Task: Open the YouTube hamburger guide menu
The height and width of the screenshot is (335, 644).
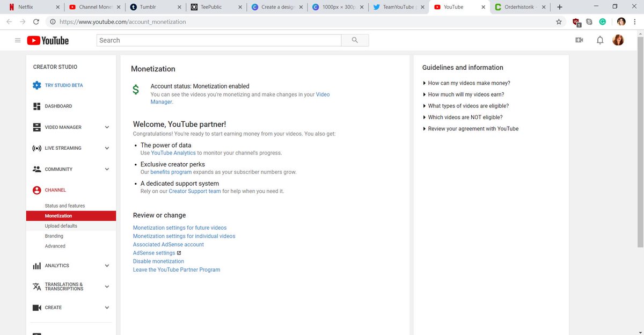Action: [18, 40]
